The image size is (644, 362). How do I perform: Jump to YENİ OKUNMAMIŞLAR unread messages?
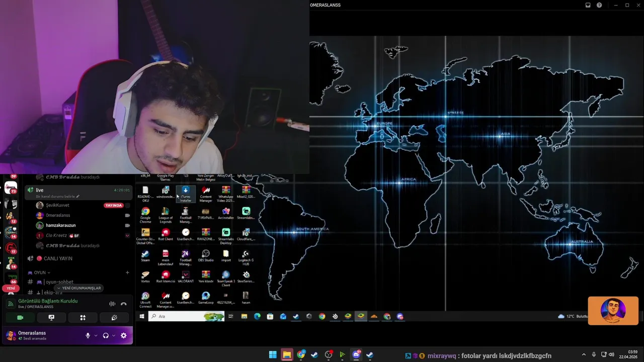[78, 288]
